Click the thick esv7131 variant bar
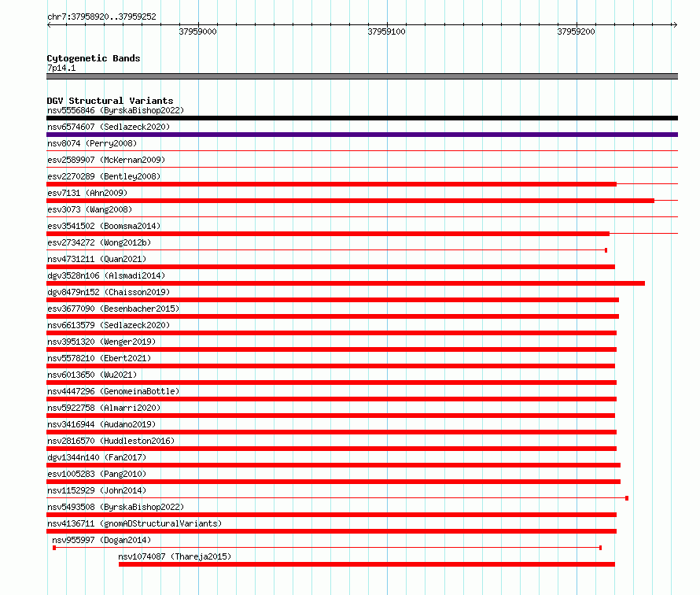The width and height of the screenshot is (700, 595). point(351,201)
